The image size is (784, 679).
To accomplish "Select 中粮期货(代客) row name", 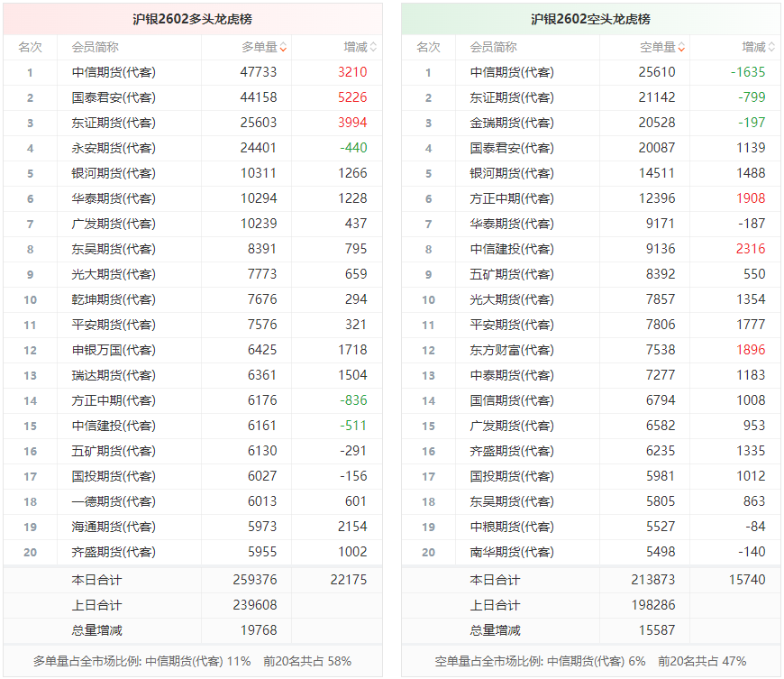I will point(512,527).
